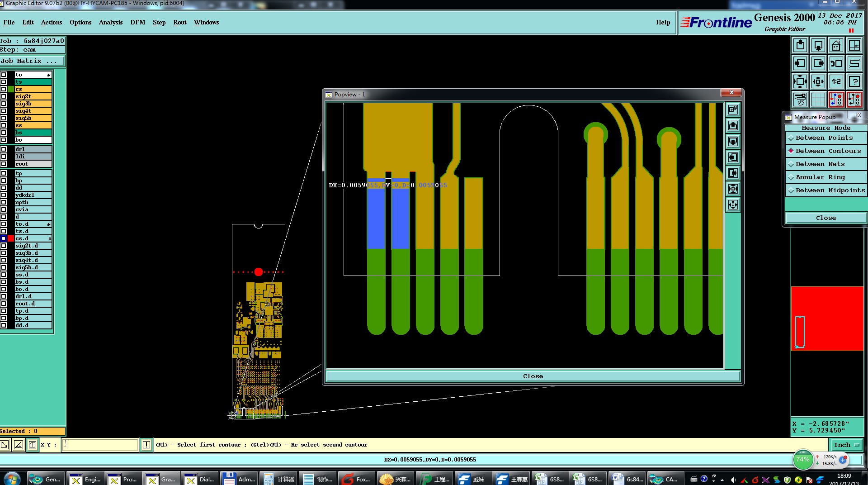Click the exclamation mark icon by status line
868x485 pixels.
click(146, 445)
